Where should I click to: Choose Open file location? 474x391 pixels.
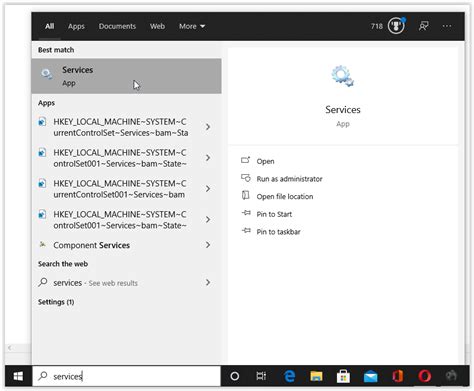pos(285,197)
